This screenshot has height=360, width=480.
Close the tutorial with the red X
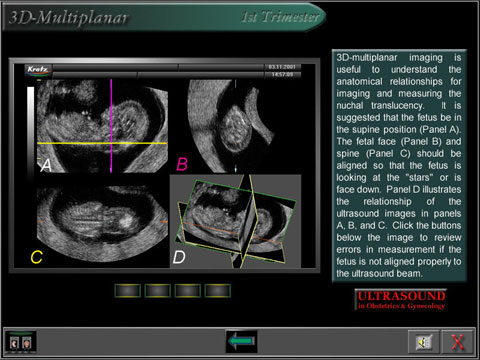coord(457,342)
